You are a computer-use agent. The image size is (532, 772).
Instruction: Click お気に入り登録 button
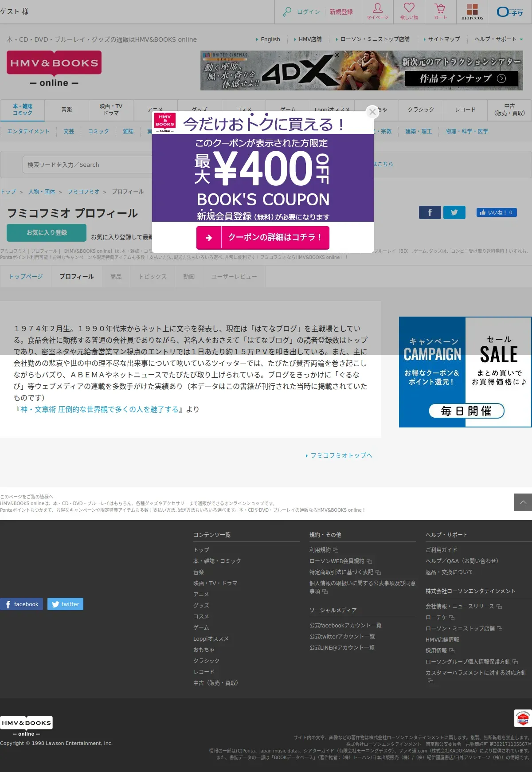click(47, 232)
